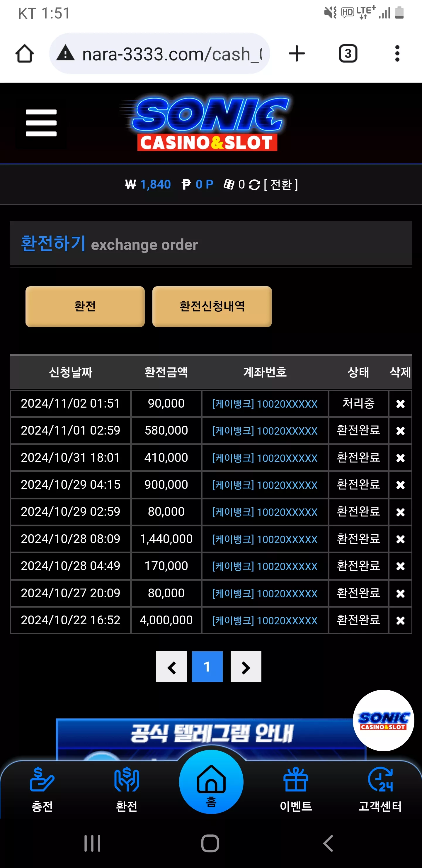The height and width of the screenshot is (868, 422).
Task: Open a new browser tab with plus icon
Action: (297, 54)
